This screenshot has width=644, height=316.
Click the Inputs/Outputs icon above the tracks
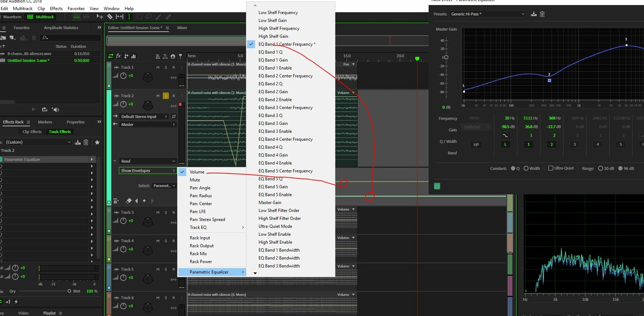click(x=111, y=56)
